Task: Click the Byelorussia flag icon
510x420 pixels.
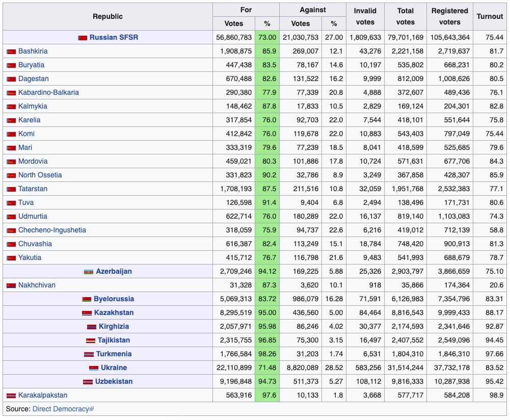Action: click(x=87, y=299)
